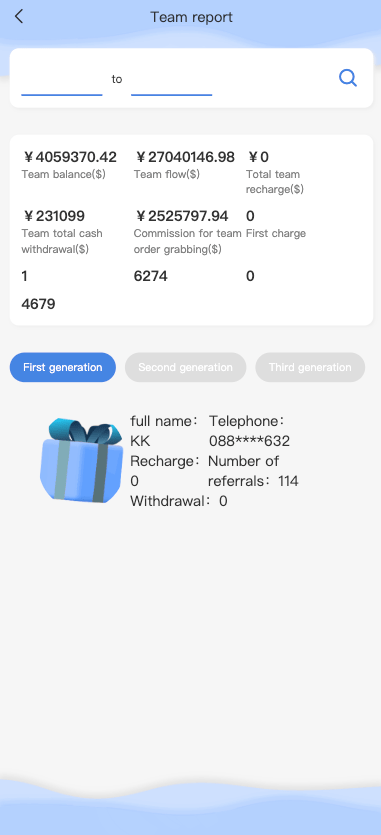The image size is (381, 835).
Task: Tap the First charge value
Action: click(x=250, y=216)
